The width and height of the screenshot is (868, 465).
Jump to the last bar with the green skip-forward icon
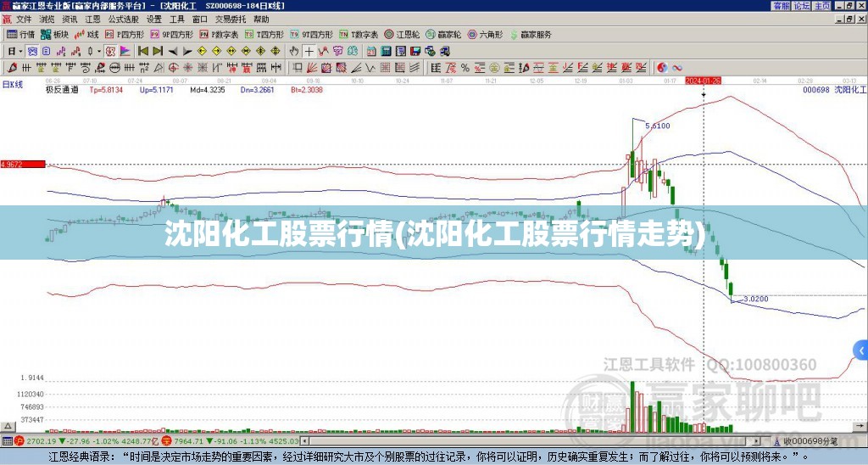click(158, 52)
